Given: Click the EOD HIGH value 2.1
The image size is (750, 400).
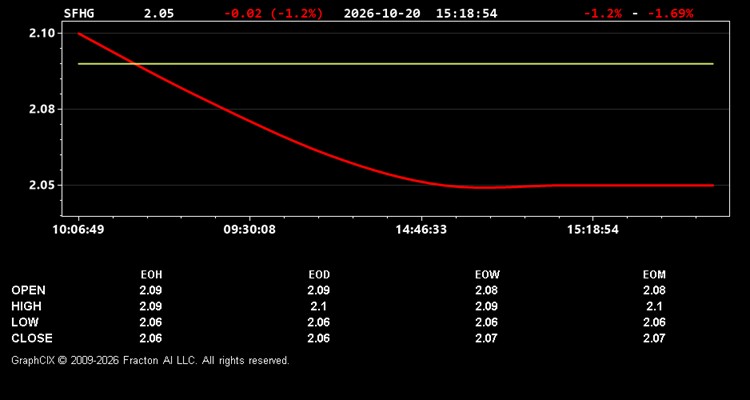Looking at the screenshot, I should [x=319, y=306].
